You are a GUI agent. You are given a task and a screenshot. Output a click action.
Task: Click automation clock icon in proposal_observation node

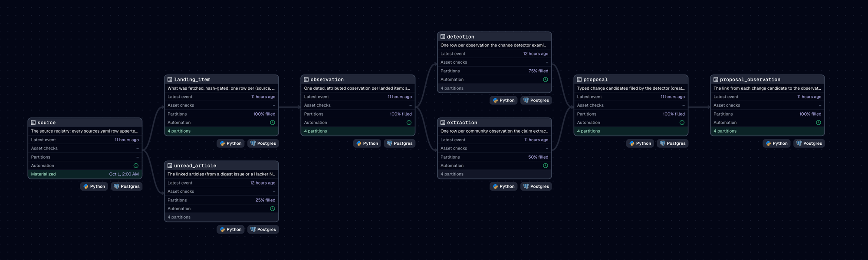819,123
